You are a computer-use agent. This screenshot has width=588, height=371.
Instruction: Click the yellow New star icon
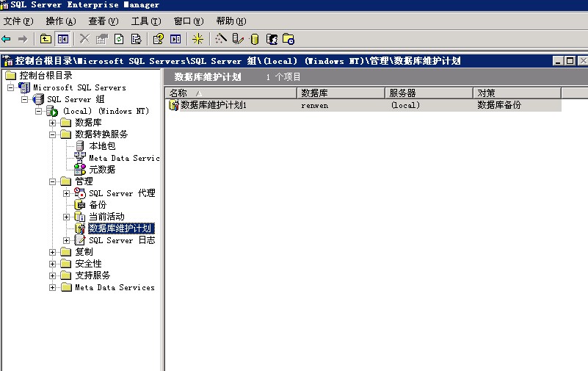[197, 39]
